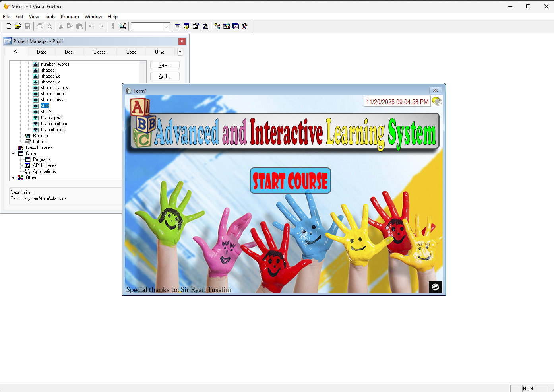Image resolution: width=554 pixels, height=392 pixels.
Task: Click the round black logo on form
Action: pos(435,287)
